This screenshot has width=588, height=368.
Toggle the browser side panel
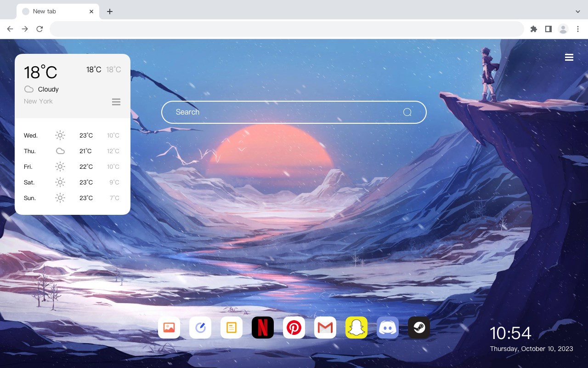[x=548, y=29]
